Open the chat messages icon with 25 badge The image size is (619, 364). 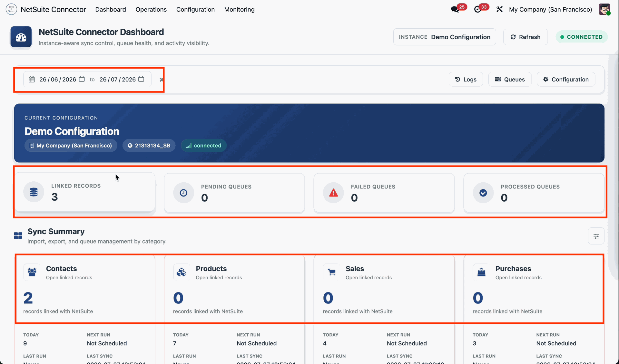[x=455, y=9]
